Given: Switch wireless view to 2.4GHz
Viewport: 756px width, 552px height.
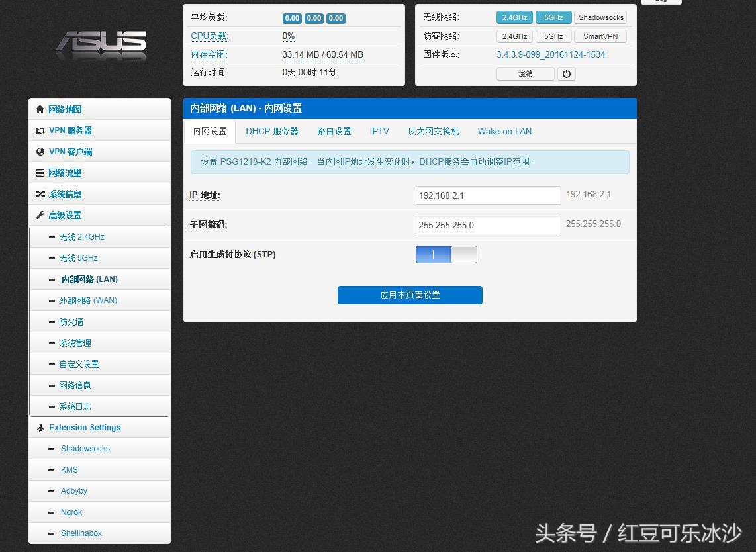Looking at the screenshot, I should (x=514, y=17).
